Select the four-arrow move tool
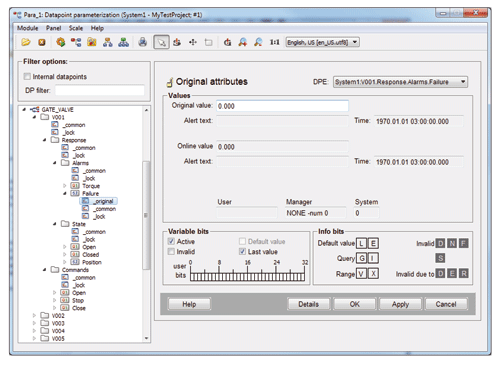Viewport: 500px width, 365px height. 193,42
